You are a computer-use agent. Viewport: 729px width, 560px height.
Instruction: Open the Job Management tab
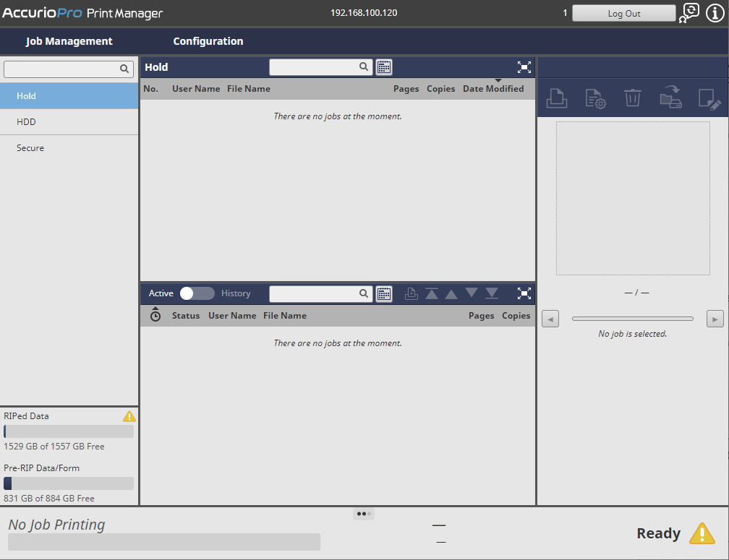tap(69, 41)
